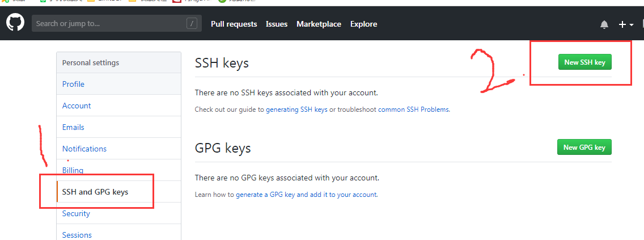This screenshot has width=644, height=240.
Task: Go to Issues in top navigation
Action: point(277,24)
